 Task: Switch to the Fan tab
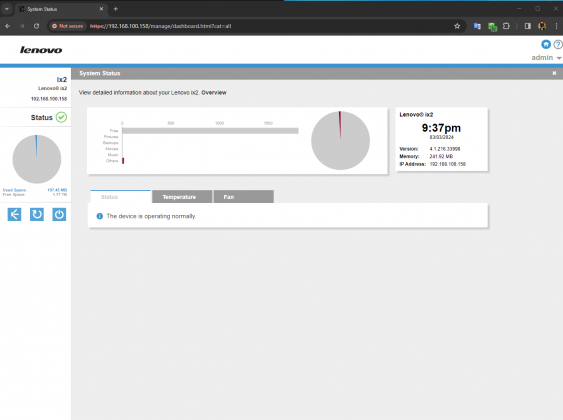point(243,197)
